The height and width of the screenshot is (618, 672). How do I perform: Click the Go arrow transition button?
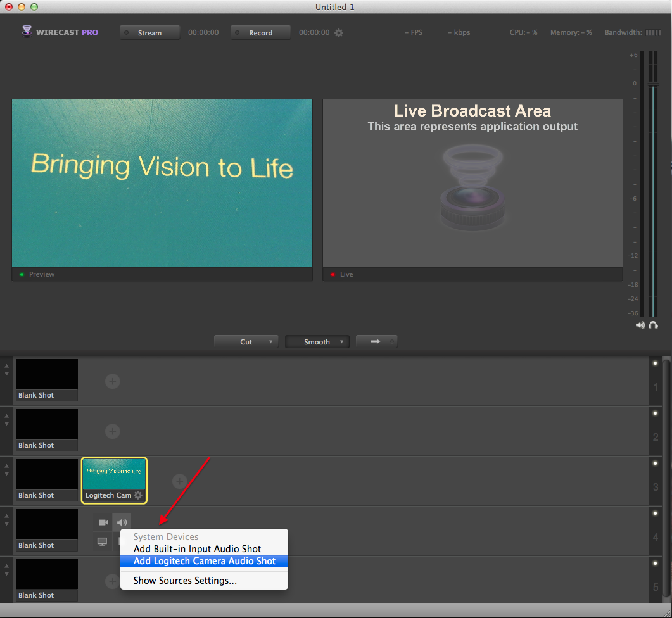[376, 341]
